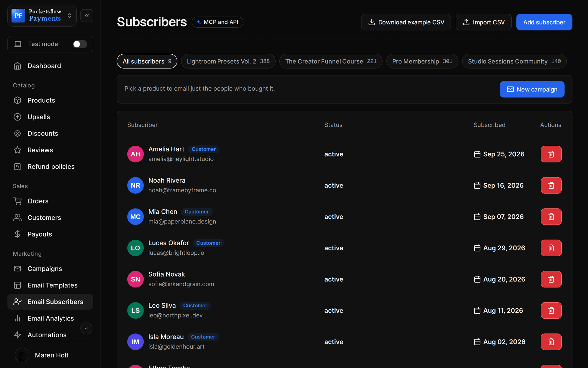Click the Email Analytics bar chart icon
This screenshot has width=588, height=368.
click(x=18, y=318)
